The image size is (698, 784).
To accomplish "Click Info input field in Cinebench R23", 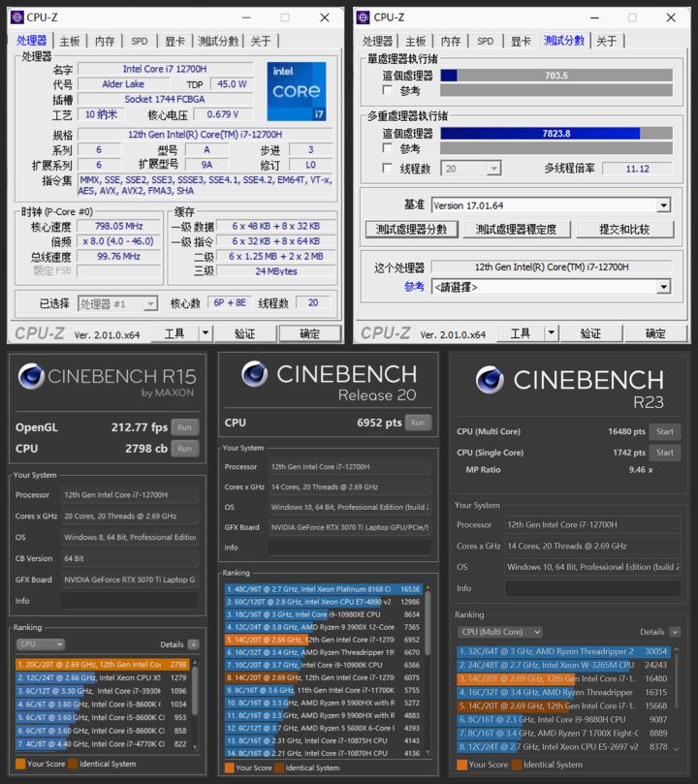I will (x=593, y=588).
